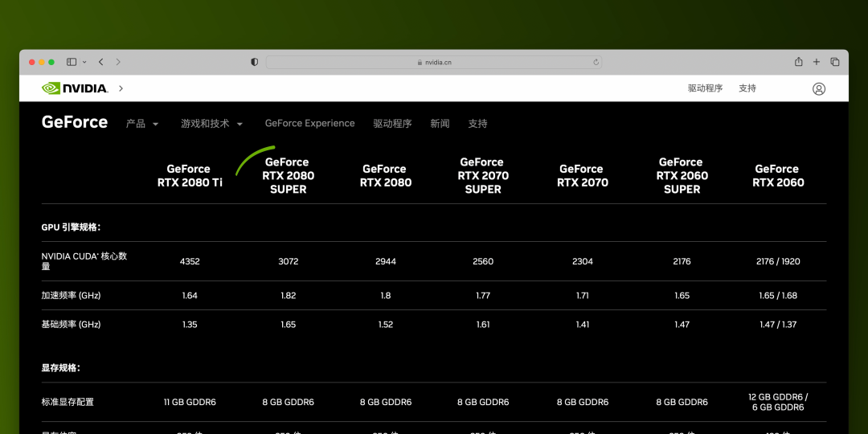
Task: Click the 1.35 base clock value
Action: (190, 325)
